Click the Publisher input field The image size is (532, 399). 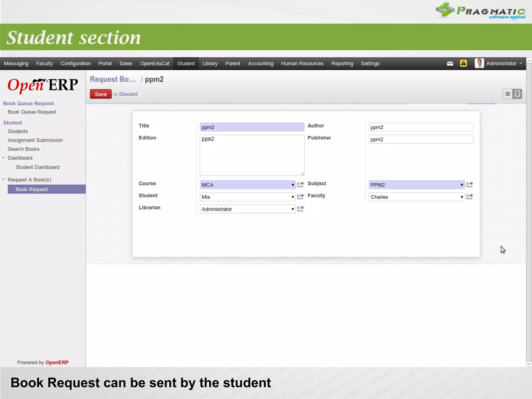click(x=421, y=139)
